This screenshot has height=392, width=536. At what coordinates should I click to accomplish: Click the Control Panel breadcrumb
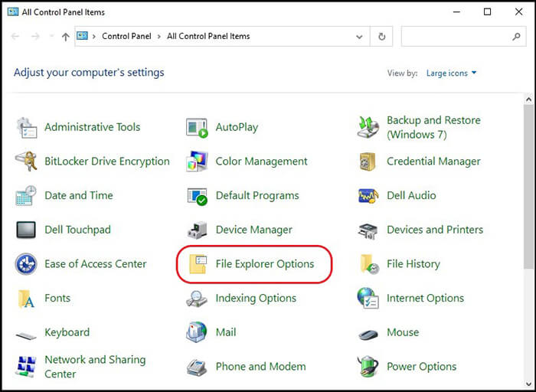(x=126, y=36)
